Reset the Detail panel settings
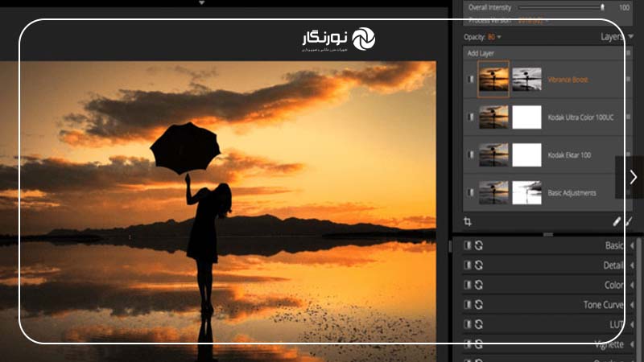The height and width of the screenshot is (362, 644). [x=479, y=265]
